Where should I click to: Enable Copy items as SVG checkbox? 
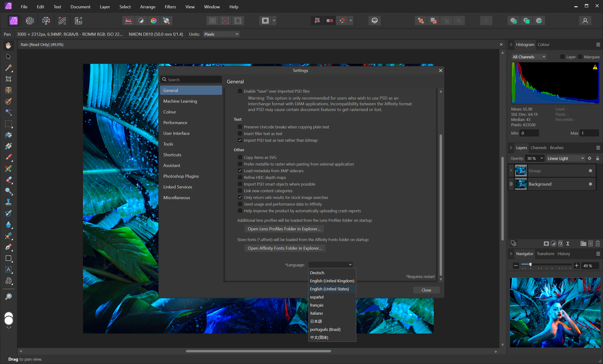tap(240, 157)
